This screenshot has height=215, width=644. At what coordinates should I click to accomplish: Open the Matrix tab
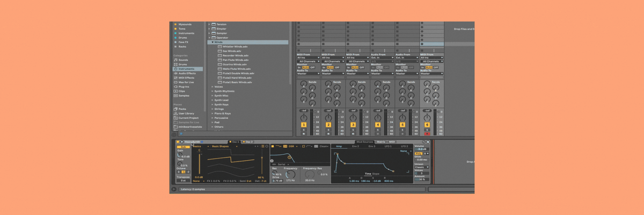[381, 142]
